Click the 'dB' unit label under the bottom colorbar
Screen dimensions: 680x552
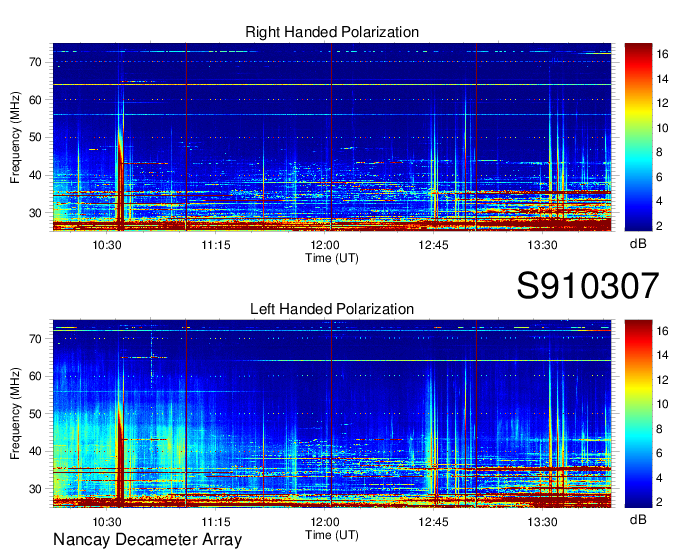click(638, 520)
